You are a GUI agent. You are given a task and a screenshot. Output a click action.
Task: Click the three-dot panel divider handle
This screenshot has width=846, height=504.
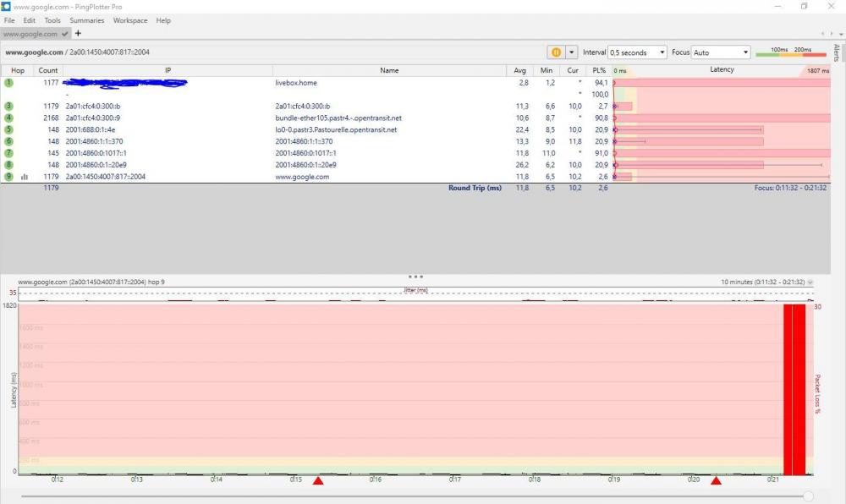(415, 277)
